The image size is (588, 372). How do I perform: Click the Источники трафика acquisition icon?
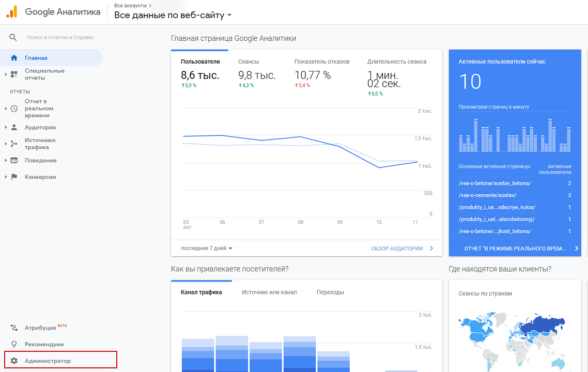tap(14, 144)
